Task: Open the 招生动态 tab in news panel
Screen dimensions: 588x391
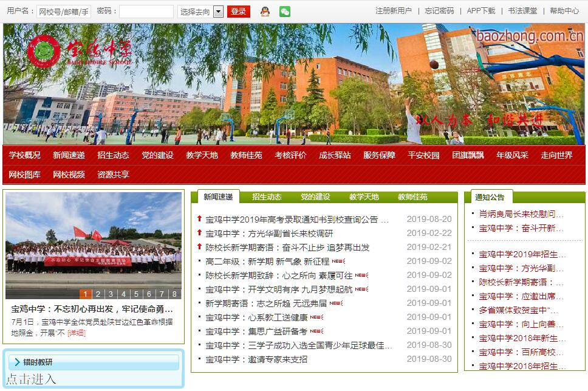Action: coord(267,197)
